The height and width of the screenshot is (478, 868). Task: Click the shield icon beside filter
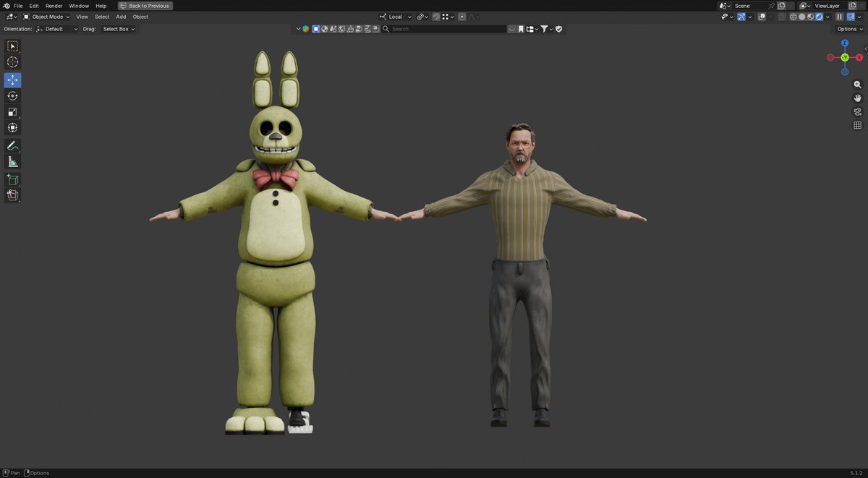558,29
